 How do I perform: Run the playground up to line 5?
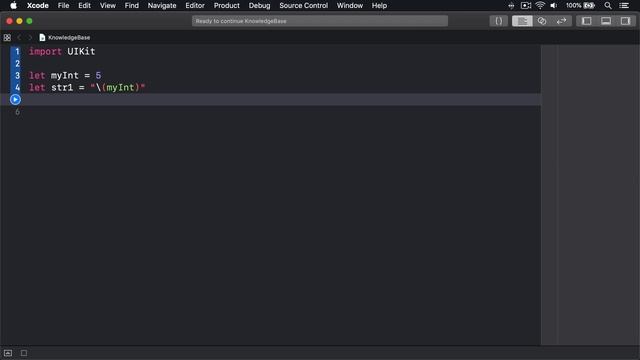[15, 99]
